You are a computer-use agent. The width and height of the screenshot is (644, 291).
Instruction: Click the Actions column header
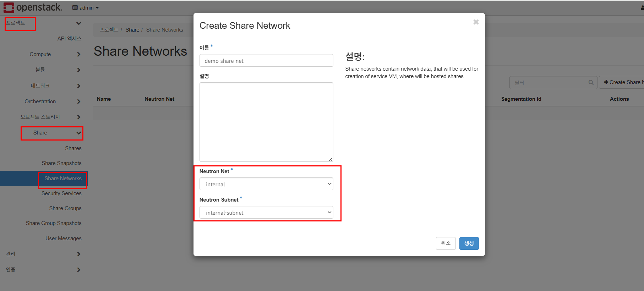619,99
